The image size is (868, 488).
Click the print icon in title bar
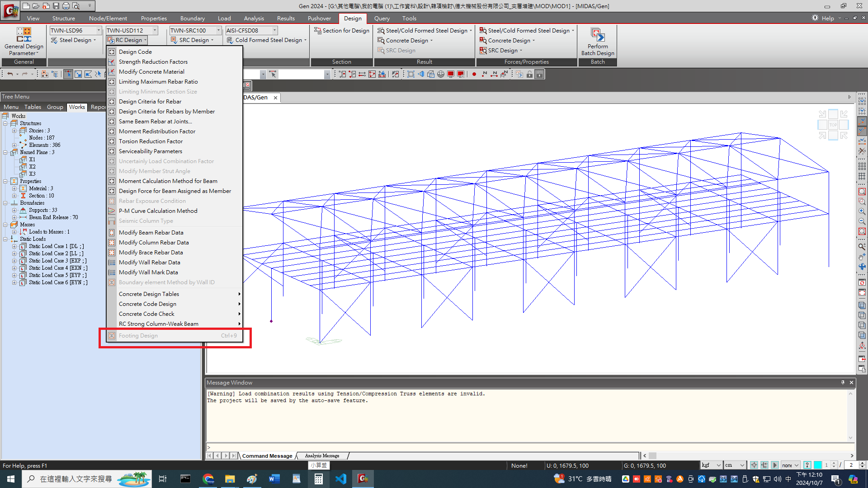pos(66,6)
